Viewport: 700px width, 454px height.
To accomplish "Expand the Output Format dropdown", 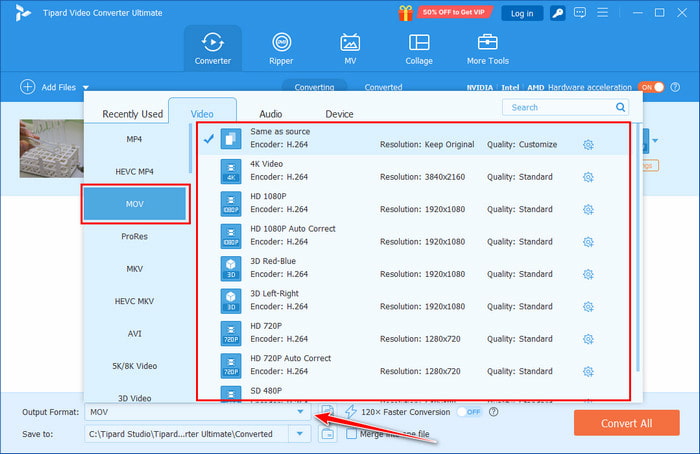I will [299, 411].
